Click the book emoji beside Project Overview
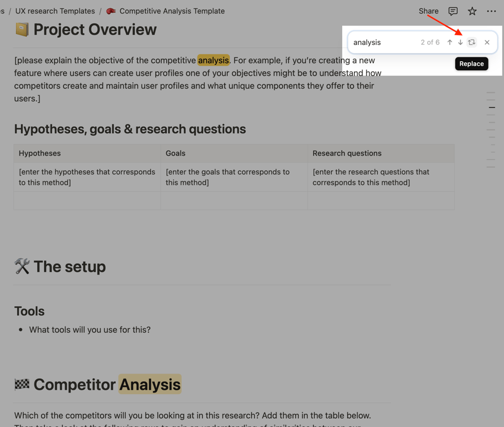Image resolution: width=504 pixels, height=427 pixels. tap(22, 29)
